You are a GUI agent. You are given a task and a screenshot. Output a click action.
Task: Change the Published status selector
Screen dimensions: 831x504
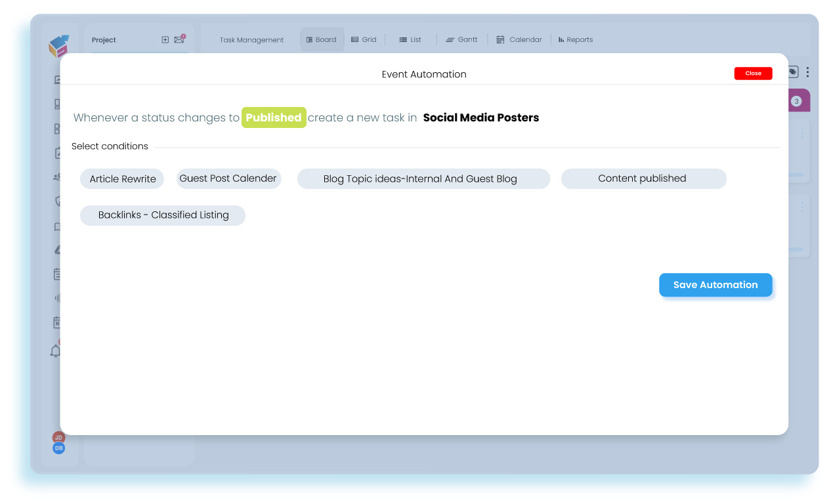click(274, 117)
